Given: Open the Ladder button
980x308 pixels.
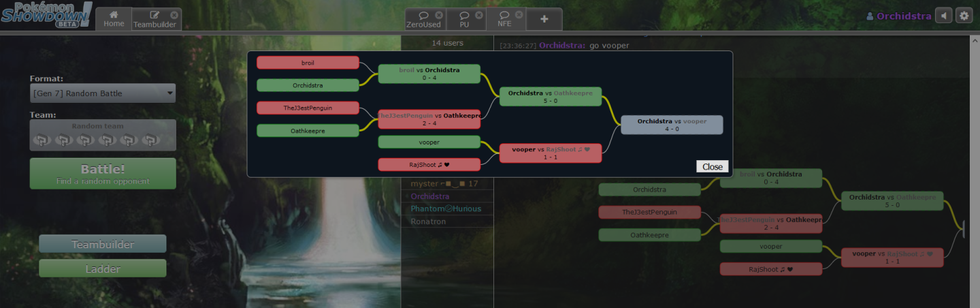Looking at the screenshot, I should [103, 268].
